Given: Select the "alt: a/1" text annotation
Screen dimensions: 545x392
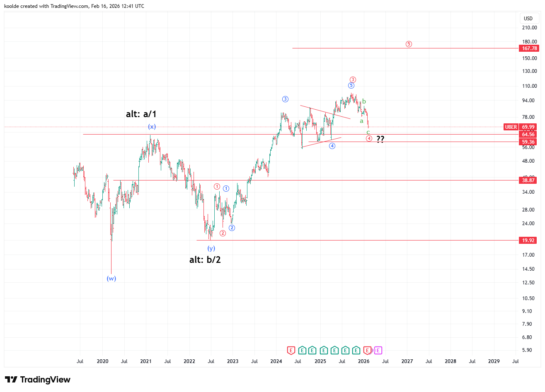Looking at the screenshot, I should click(141, 114).
